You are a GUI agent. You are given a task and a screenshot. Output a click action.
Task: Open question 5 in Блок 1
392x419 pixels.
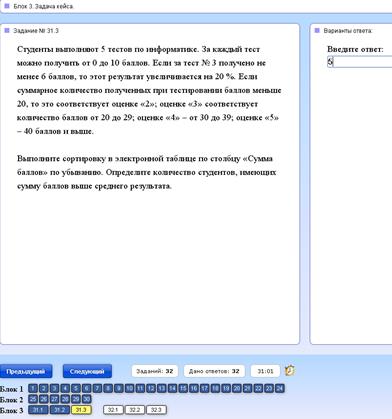(76, 388)
